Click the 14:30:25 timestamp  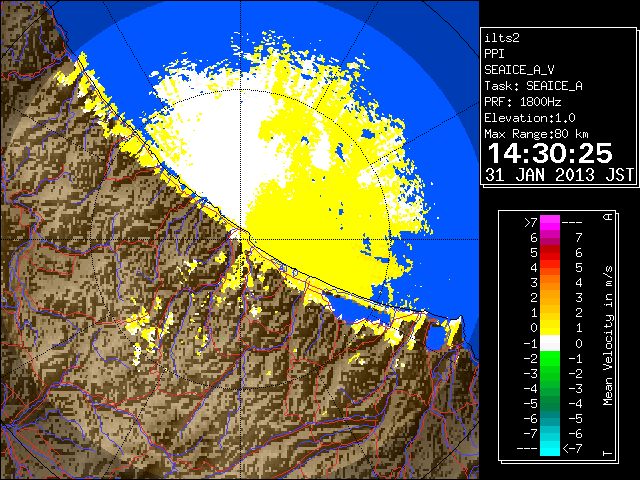click(550, 153)
